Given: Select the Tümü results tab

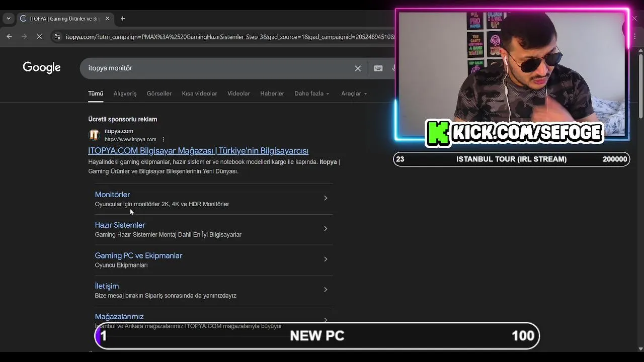Looking at the screenshot, I should pos(96,94).
